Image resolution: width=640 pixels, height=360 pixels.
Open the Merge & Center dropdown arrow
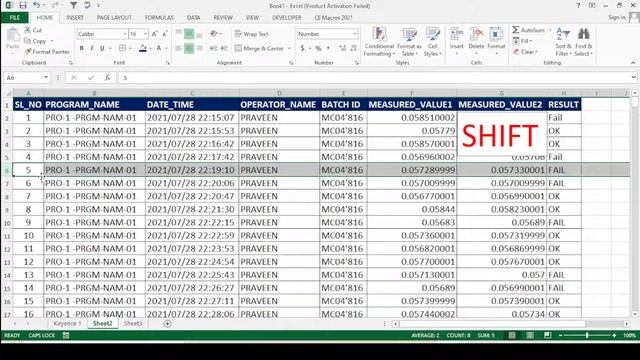point(289,48)
